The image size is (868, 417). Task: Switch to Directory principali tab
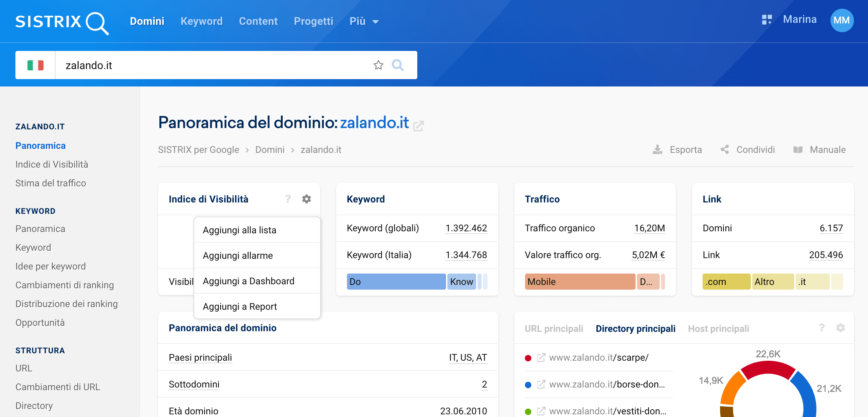point(635,329)
